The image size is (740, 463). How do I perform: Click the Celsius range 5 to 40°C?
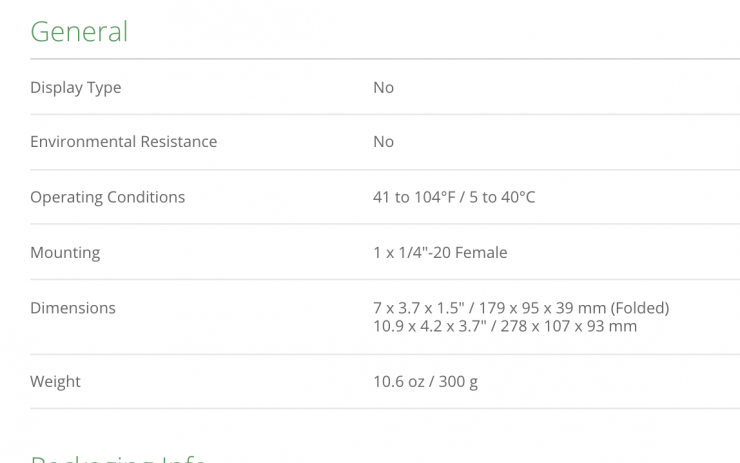[x=502, y=197]
